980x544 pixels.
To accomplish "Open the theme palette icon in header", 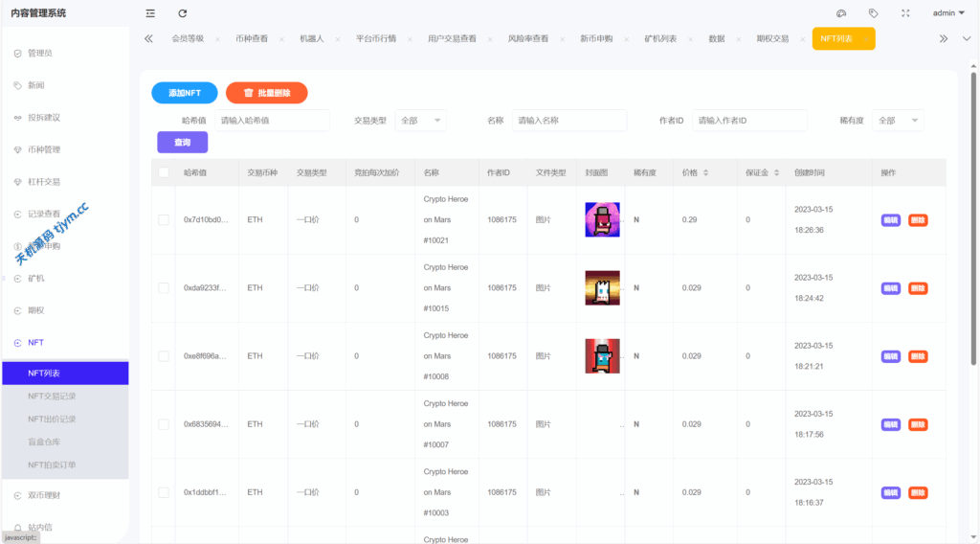I will click(841, 13).
